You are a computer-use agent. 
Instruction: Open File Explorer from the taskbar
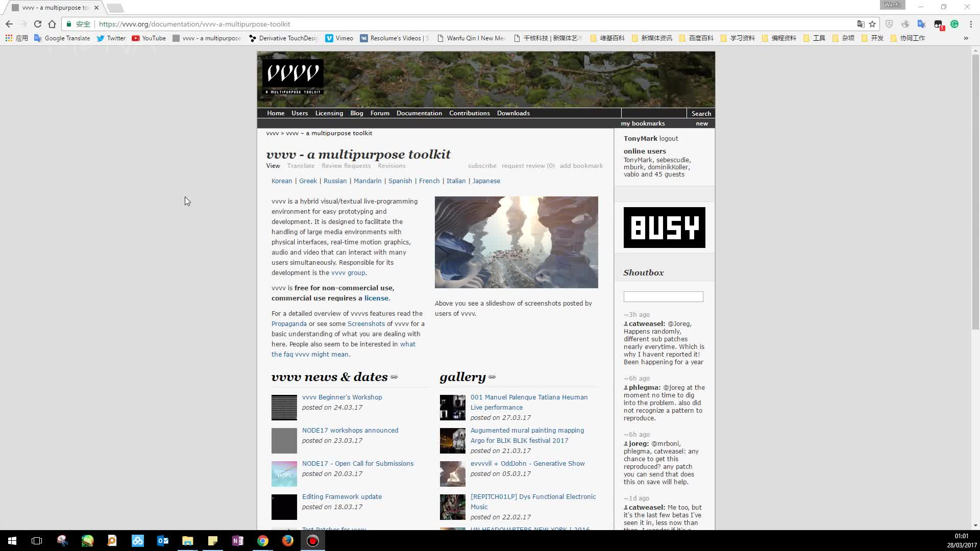188,541
